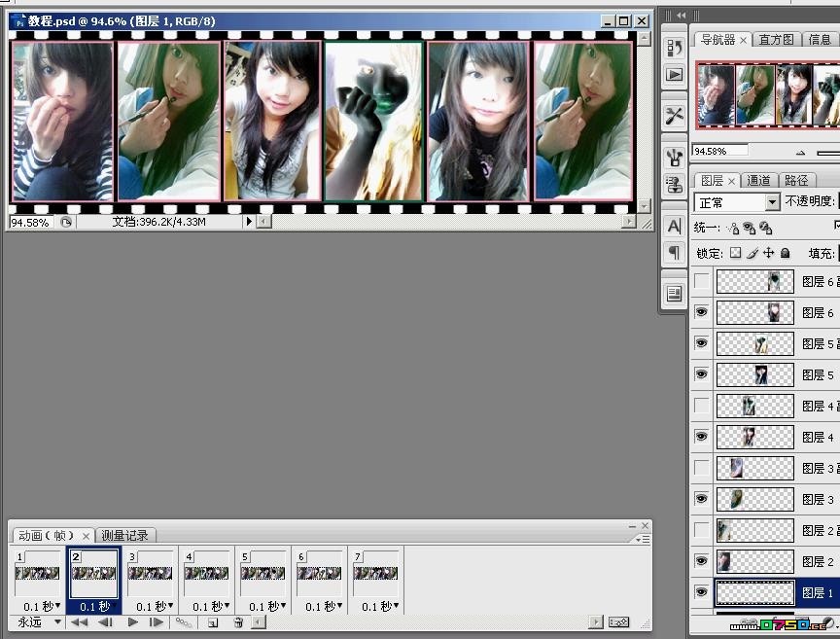This screenshot has width=840, height=639.
Task: Select animation frame 5 thumbnail
Action: (x=262, y=574)
